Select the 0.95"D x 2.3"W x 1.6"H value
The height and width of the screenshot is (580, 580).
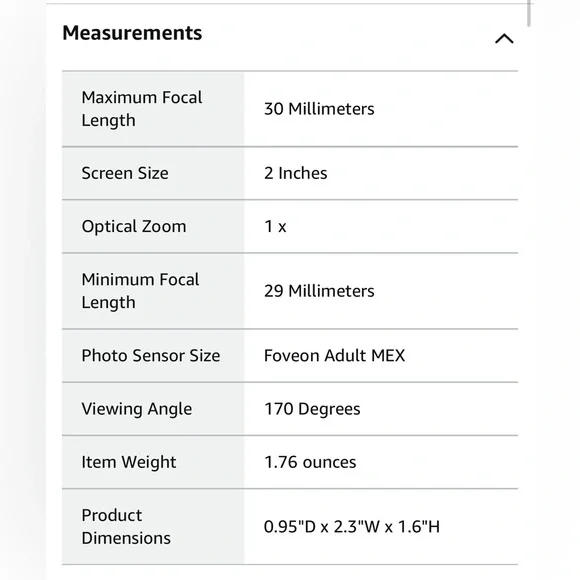pyautogui.click(x=352, y=526)
